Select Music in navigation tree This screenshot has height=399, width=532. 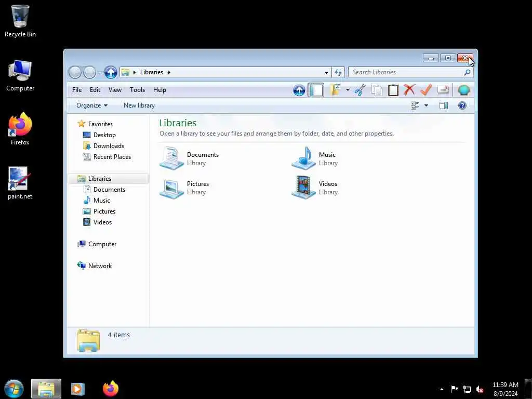tap(102, 201)
